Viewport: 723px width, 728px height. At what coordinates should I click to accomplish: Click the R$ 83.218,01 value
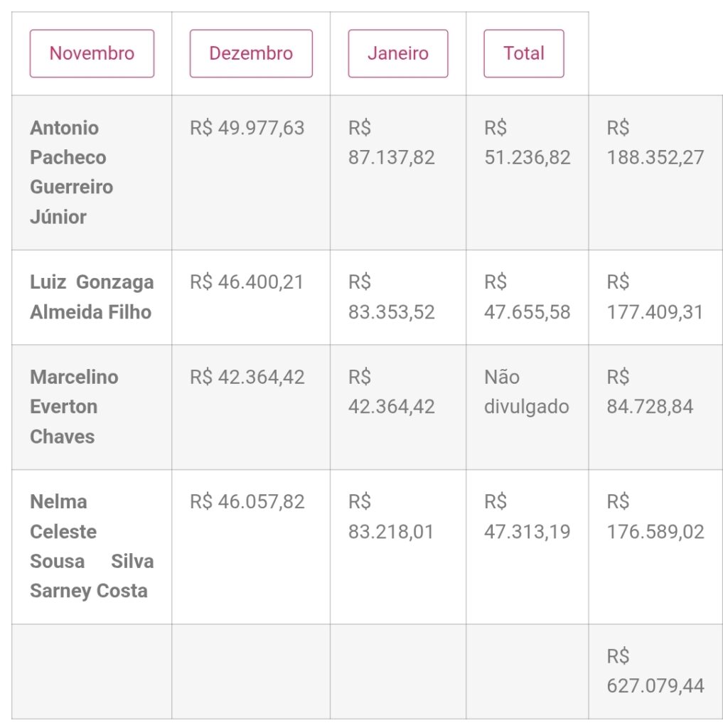(391, 517)
